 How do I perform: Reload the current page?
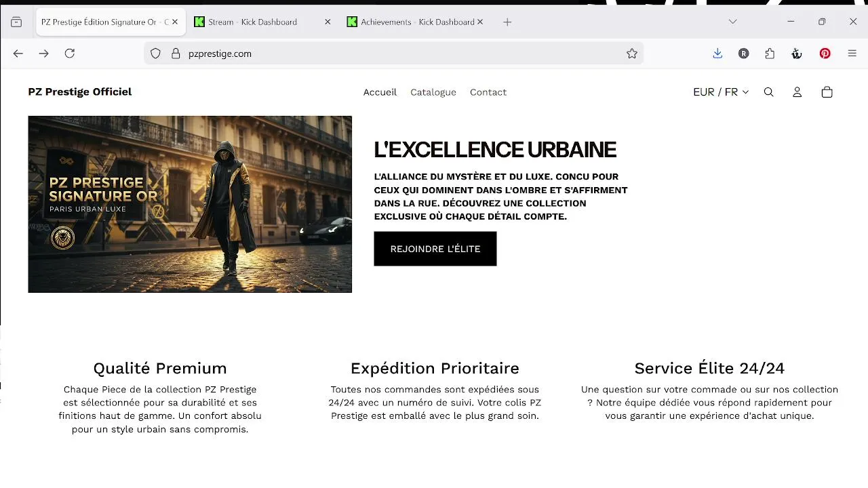pos(70,54)
